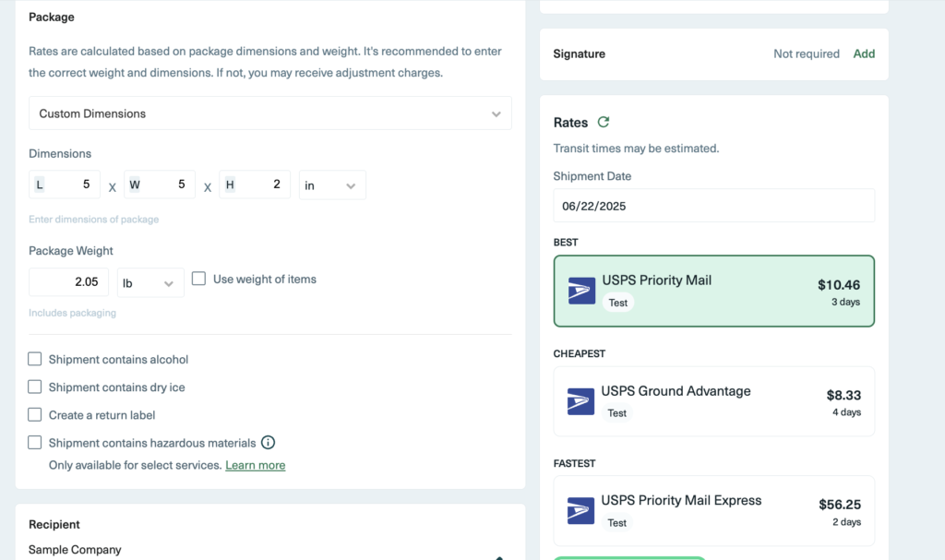Screen dimensions: 945x560
Task: Click the refresh rates icon
Action: (x=604, y=122)
